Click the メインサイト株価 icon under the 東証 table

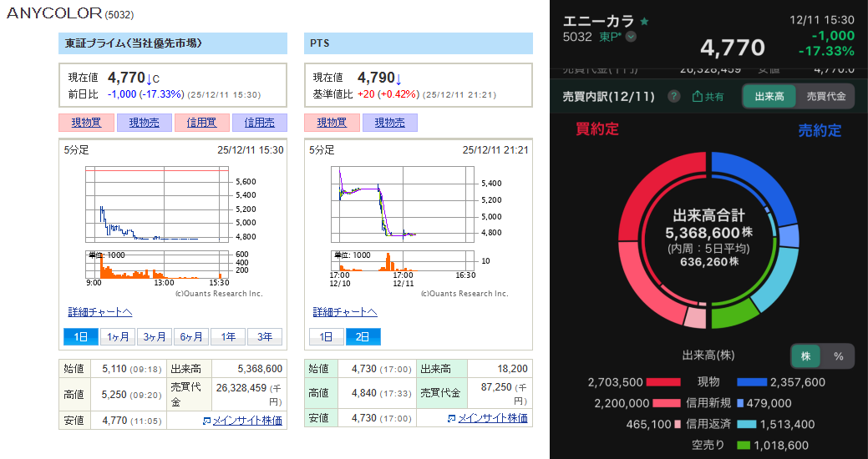(x=206, y=420)
